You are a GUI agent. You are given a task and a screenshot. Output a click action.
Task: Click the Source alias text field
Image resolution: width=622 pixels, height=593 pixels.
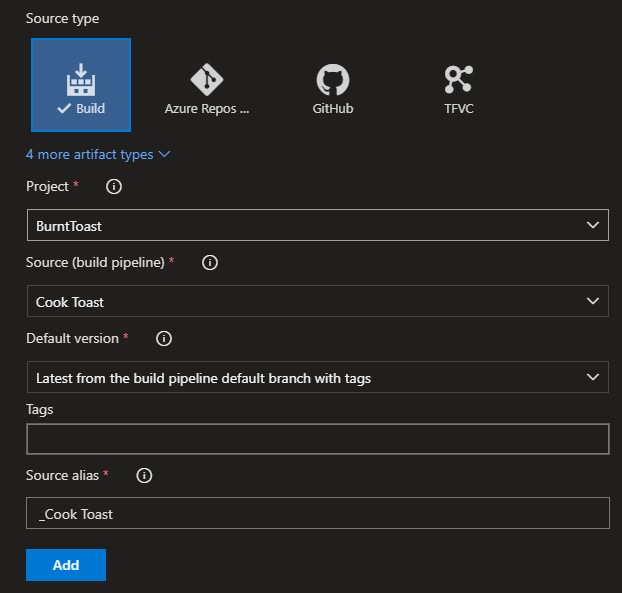point(318,513)
